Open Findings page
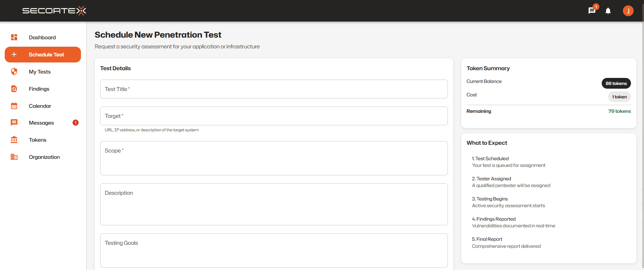 click(x=43, y=89)
